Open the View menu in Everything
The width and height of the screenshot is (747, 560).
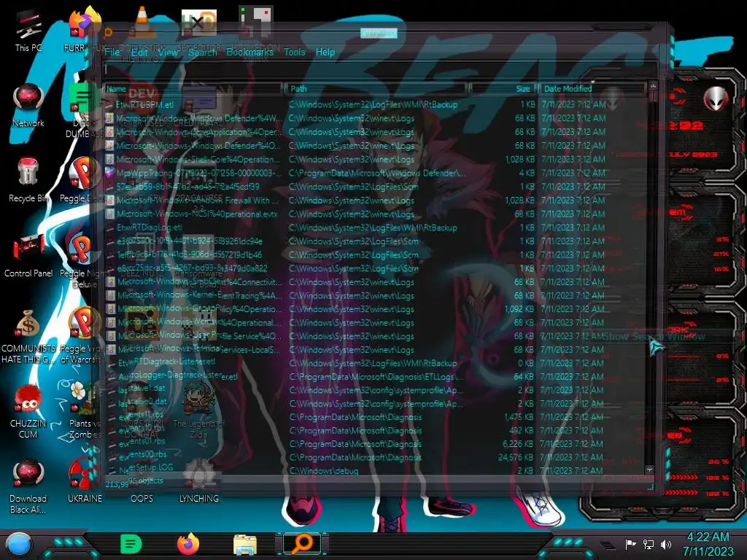coord(169,52)
